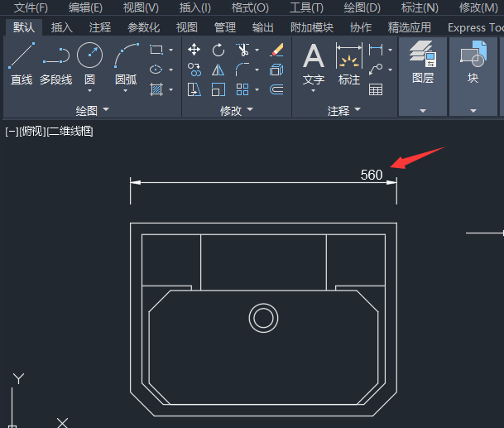This screenshot has height=428, width=504.
Task: Click the Multileader tool icon
Action: (376, 70)
